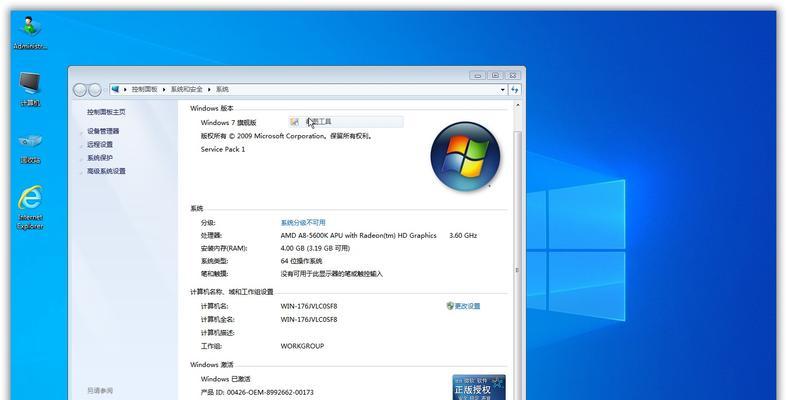
Task: Click the Windows 7 logo orb image
Action: [x=465, y=156]
